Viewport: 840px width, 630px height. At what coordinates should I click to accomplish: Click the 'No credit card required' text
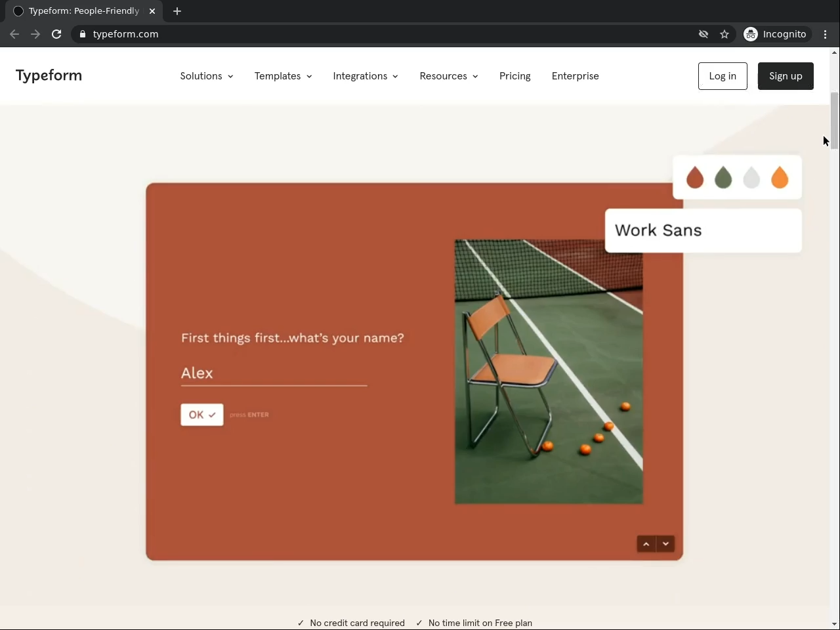point(357,623)
